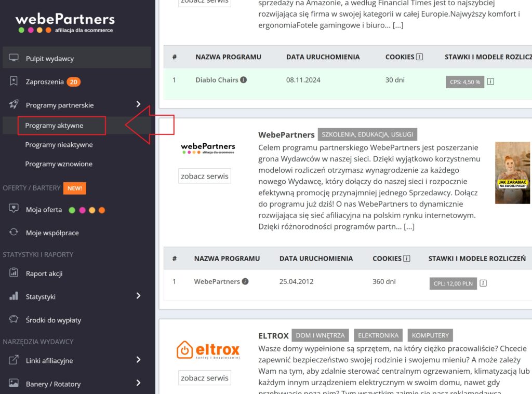Click the truncation [...] of Diablo Chairs description

point(397,25)
